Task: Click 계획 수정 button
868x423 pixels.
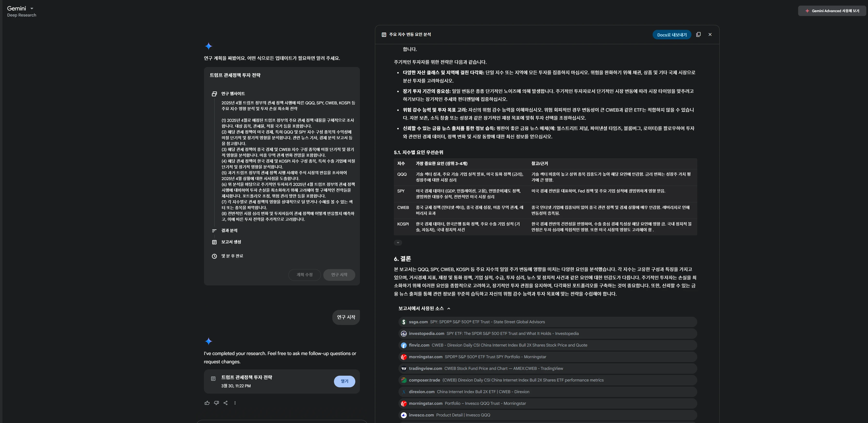Action: (x=304, y=275)
